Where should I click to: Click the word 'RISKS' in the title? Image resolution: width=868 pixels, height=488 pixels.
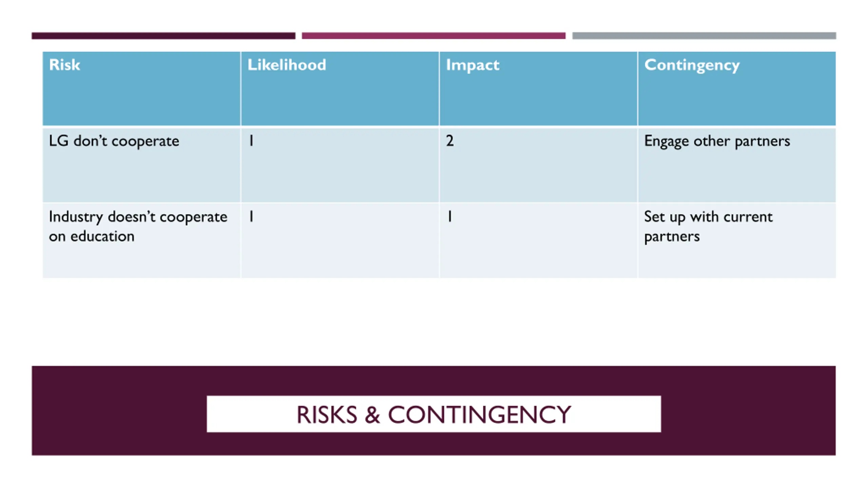327,414
